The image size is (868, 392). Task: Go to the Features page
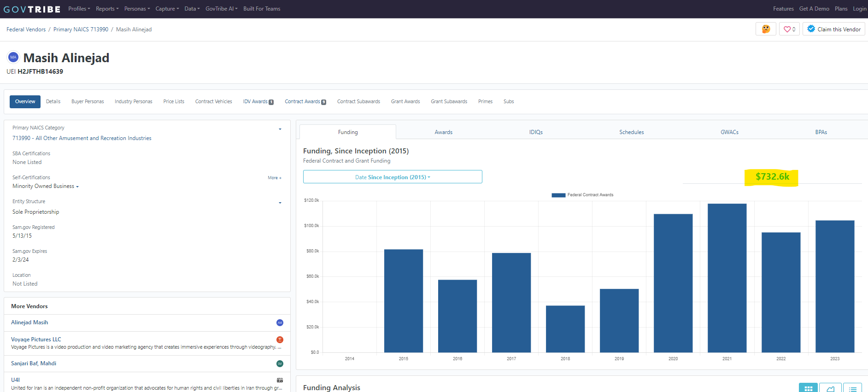(x=783, y=9)
